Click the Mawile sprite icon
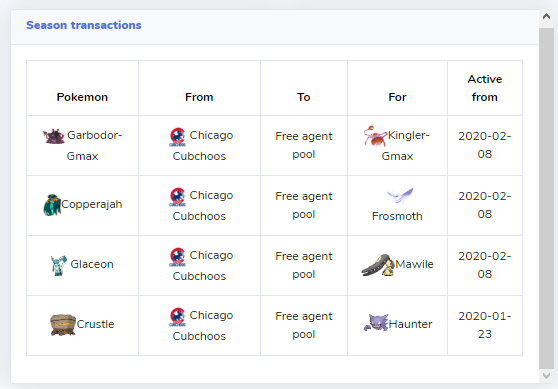Screen dimensions: 558x389 378,265
